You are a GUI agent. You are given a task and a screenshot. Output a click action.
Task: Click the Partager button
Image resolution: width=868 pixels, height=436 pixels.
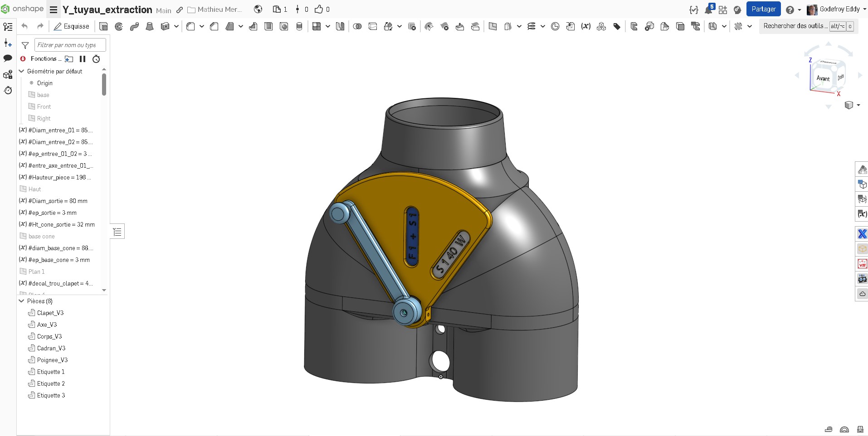pyautogui.click(x=763, y=9)
